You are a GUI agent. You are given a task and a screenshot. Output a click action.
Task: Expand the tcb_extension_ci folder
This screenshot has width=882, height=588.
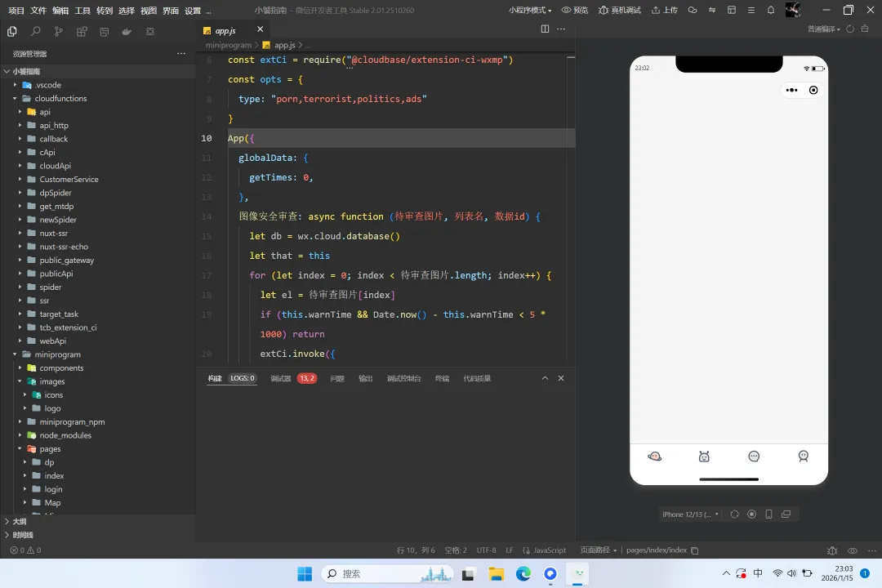pos(98,327)
